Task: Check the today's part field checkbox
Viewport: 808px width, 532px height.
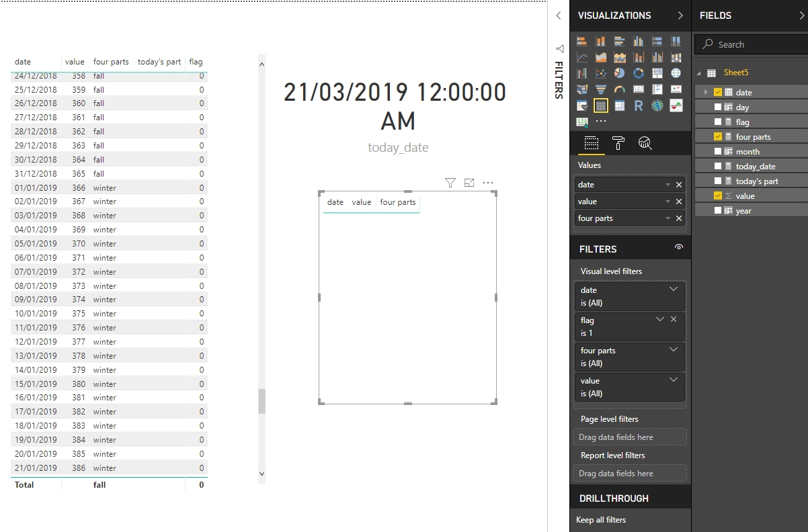Action: coord(718,181)
